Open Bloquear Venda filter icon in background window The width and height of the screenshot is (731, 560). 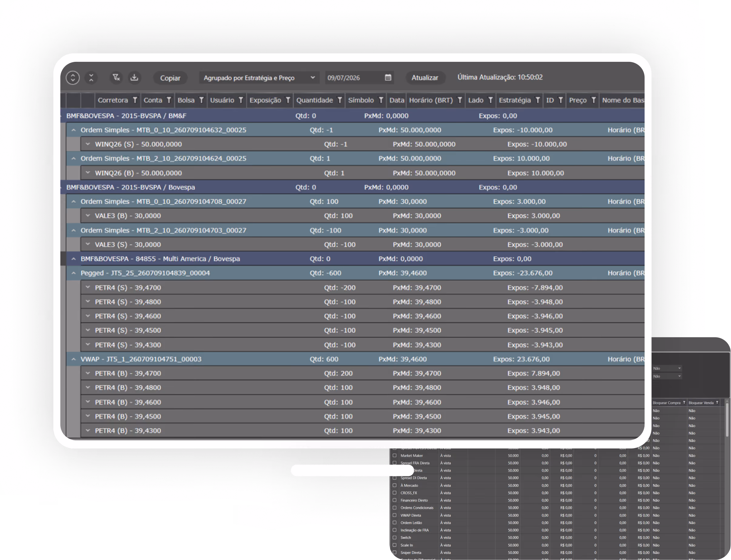(717, 403)
